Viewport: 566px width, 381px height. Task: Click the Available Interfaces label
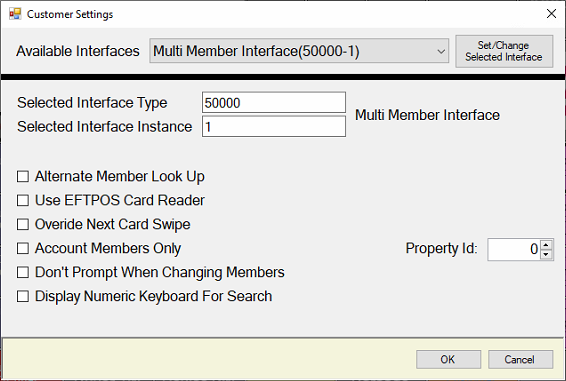(78, 51)
